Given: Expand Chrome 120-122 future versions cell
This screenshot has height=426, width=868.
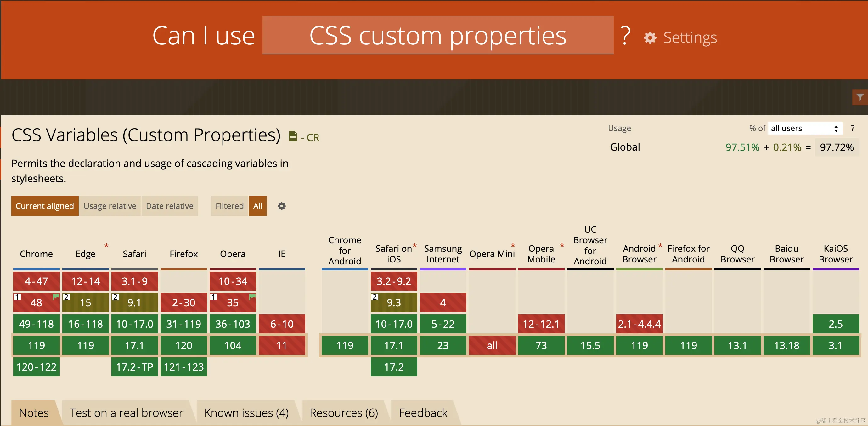Looking at the screenshot, I should [37, 367].
